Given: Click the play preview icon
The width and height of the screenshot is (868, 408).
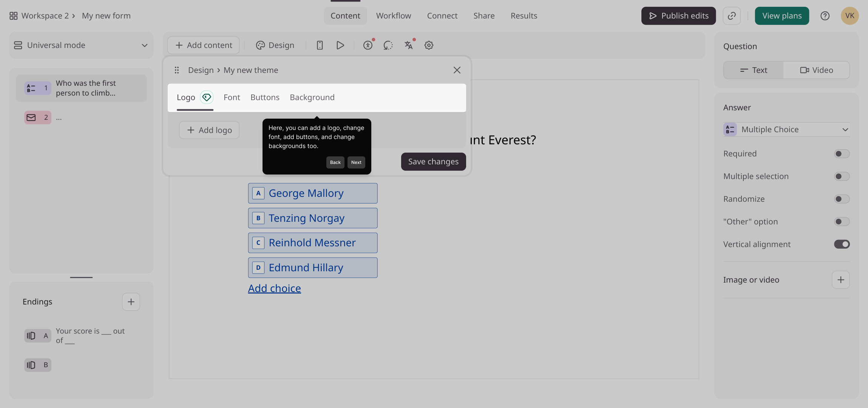Looking at the screenshot, I should pos(340,45).
